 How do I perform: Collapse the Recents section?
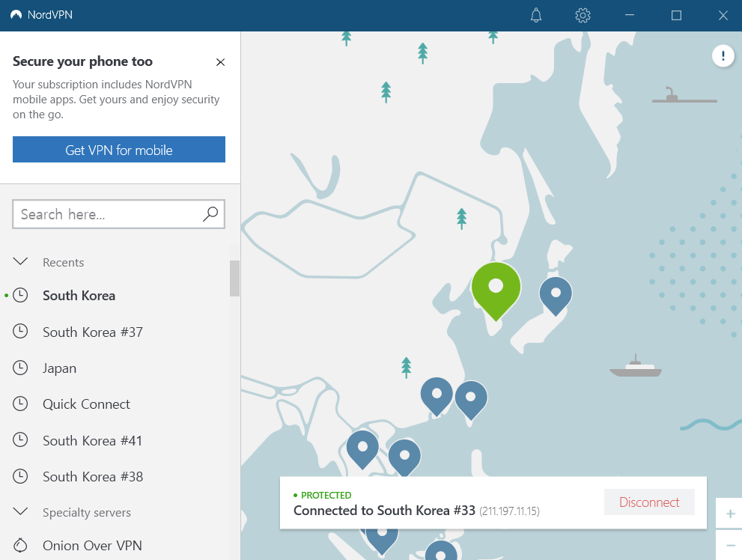point(20,261)
